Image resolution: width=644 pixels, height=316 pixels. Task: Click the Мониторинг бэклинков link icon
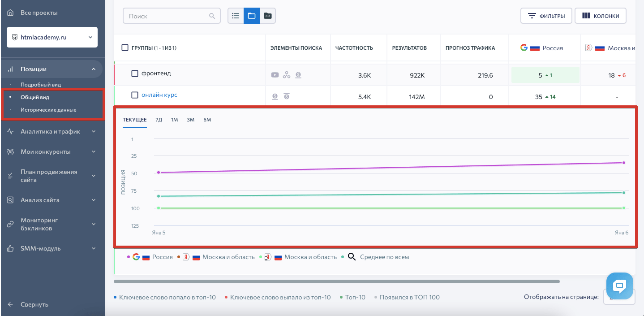pos(10,224)
